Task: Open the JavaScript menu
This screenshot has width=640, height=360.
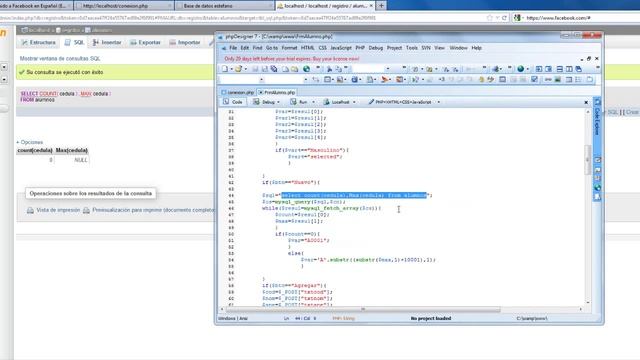Action: (341, 48)
